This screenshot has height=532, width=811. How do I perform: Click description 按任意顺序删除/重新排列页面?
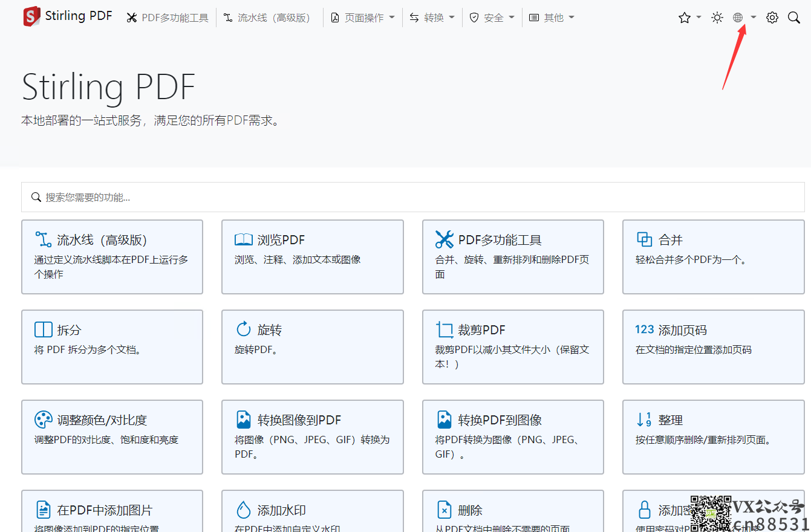[x=703, y=440]
